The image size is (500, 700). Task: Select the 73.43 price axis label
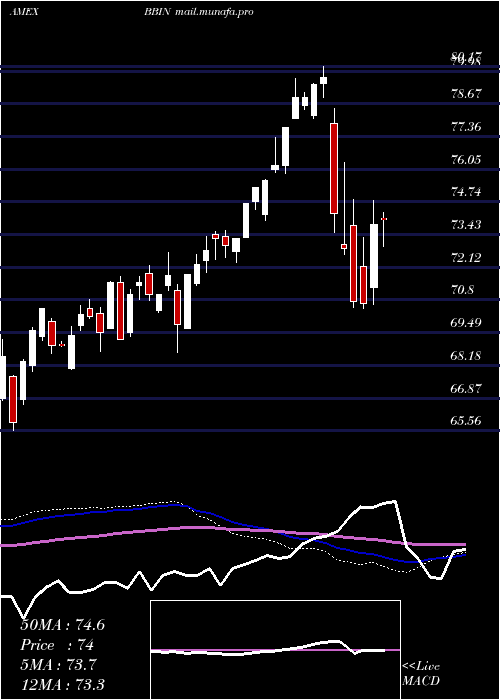coord(467,225)
